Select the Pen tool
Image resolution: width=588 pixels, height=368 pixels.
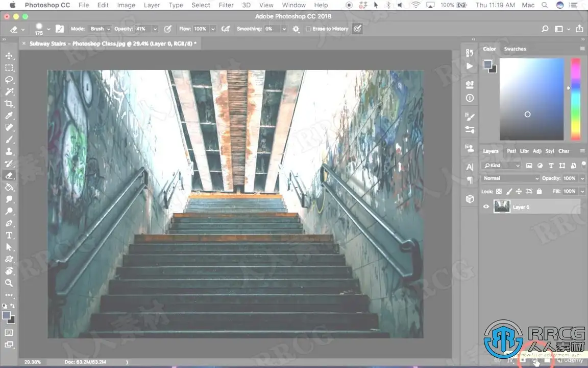click(x=9, y=223)
